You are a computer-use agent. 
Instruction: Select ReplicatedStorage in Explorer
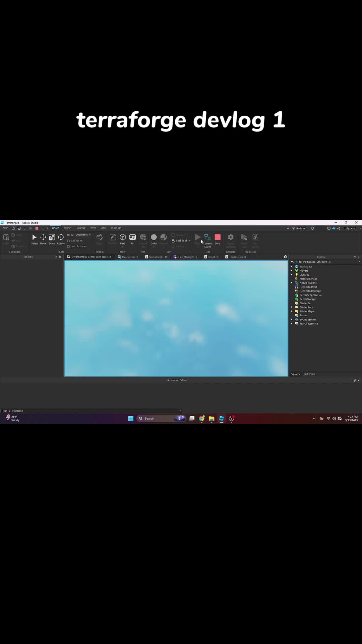(310, 291)
